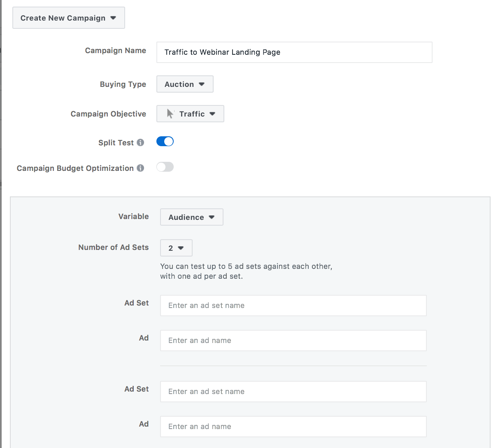Turn off the Split Test toggle
This screenshot has height=448, width=498.
point(165,142)
